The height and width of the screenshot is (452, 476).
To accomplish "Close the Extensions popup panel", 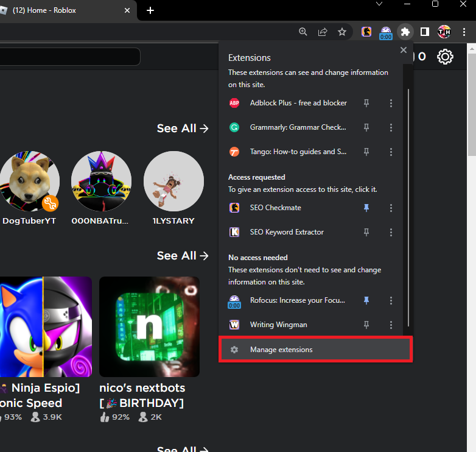I will point(403,51).
